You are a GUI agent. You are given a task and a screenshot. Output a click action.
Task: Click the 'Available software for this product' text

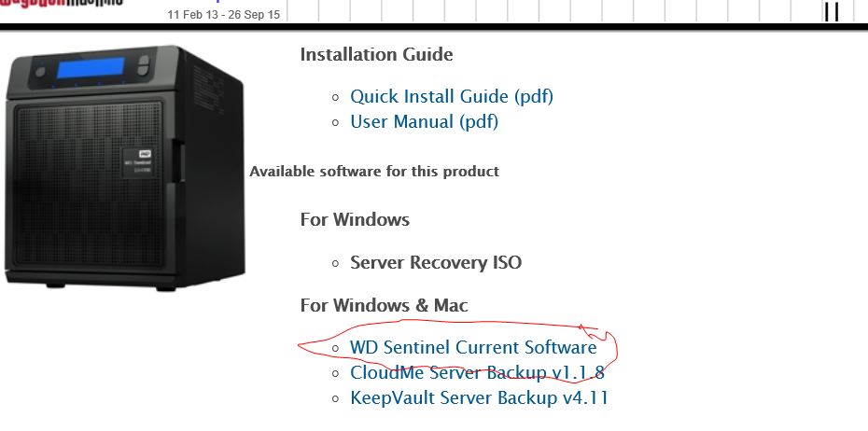(x=374, y=171)
